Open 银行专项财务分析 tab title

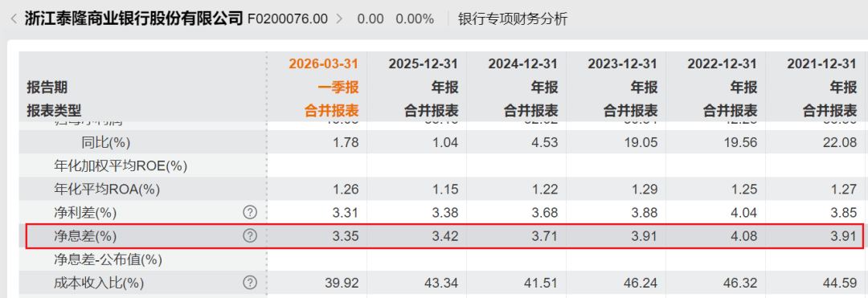click(x=513, y=18)
